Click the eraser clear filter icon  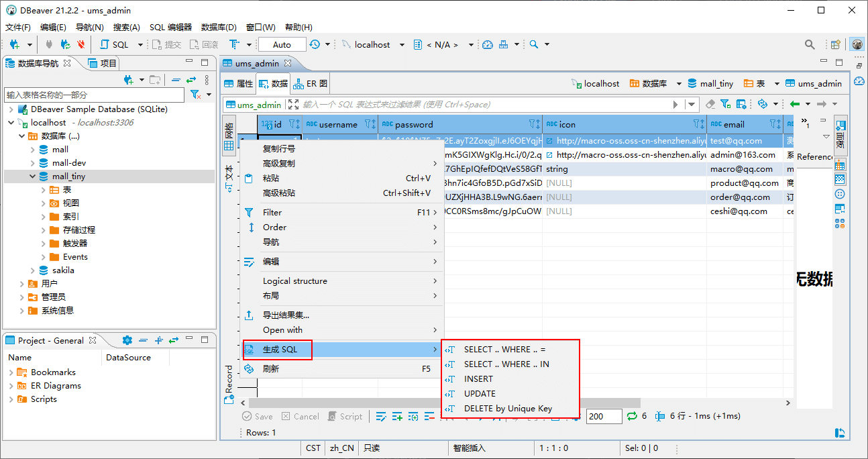point(711,104)
